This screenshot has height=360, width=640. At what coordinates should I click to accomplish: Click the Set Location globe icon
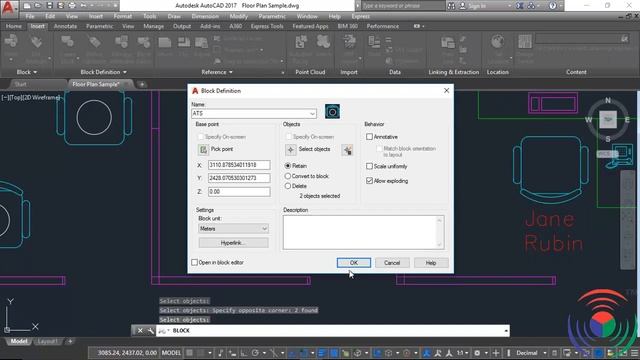(x=497, y=42)
